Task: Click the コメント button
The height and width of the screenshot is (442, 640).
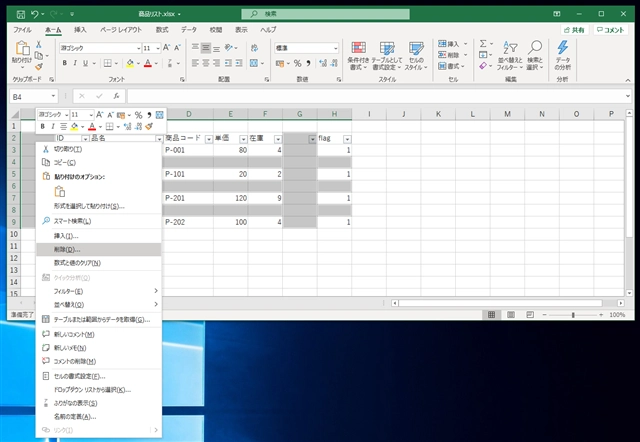Action: click(610, 30)
